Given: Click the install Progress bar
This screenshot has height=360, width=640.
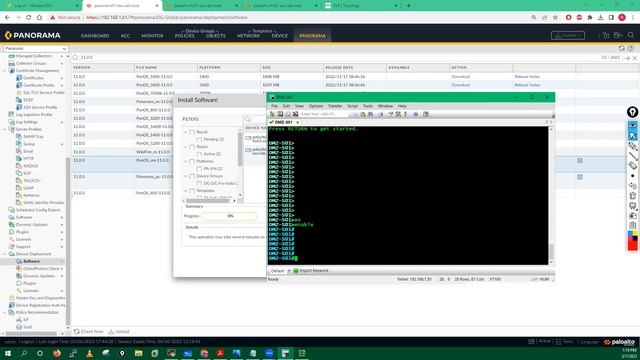Looking at the screenshot, I should 229,216.
